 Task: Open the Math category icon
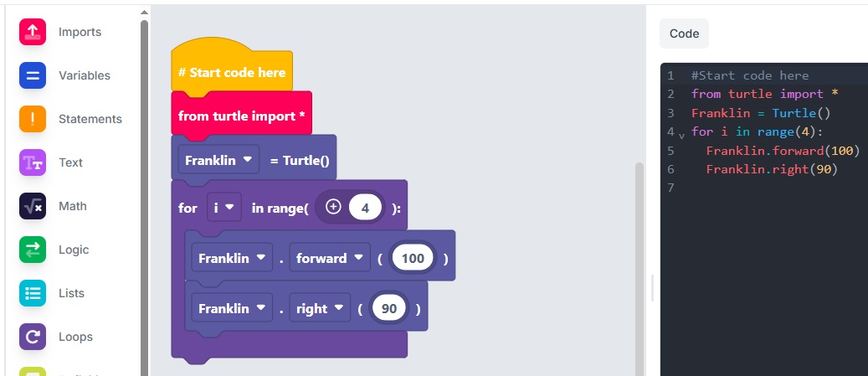coord(33,206)
